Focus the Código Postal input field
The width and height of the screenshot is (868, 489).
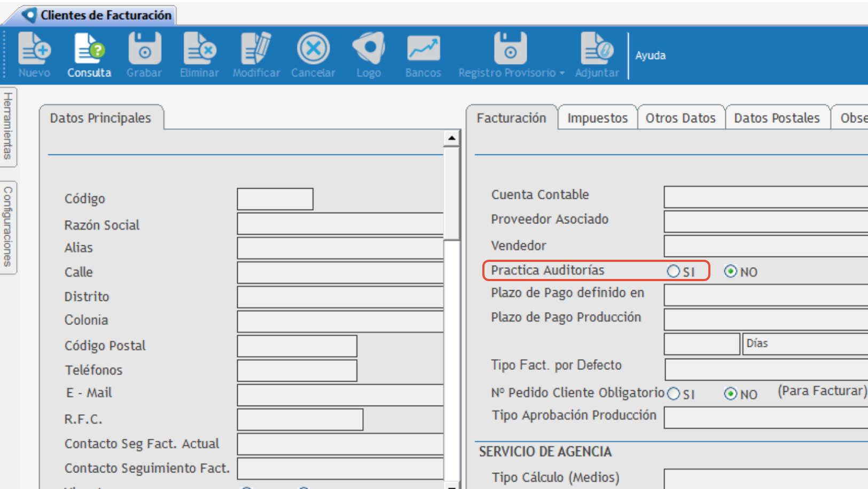coord(297,346)
